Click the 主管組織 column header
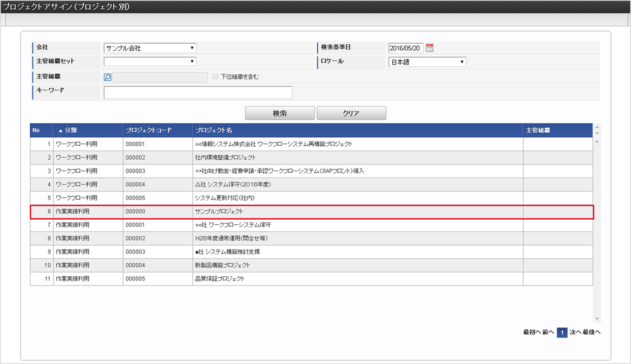 pos(538,130)
